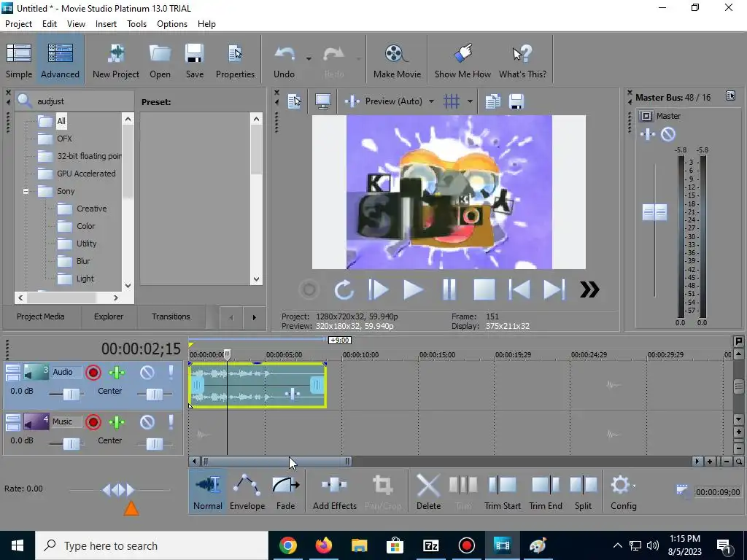Create a New Project

coord(116,61)
